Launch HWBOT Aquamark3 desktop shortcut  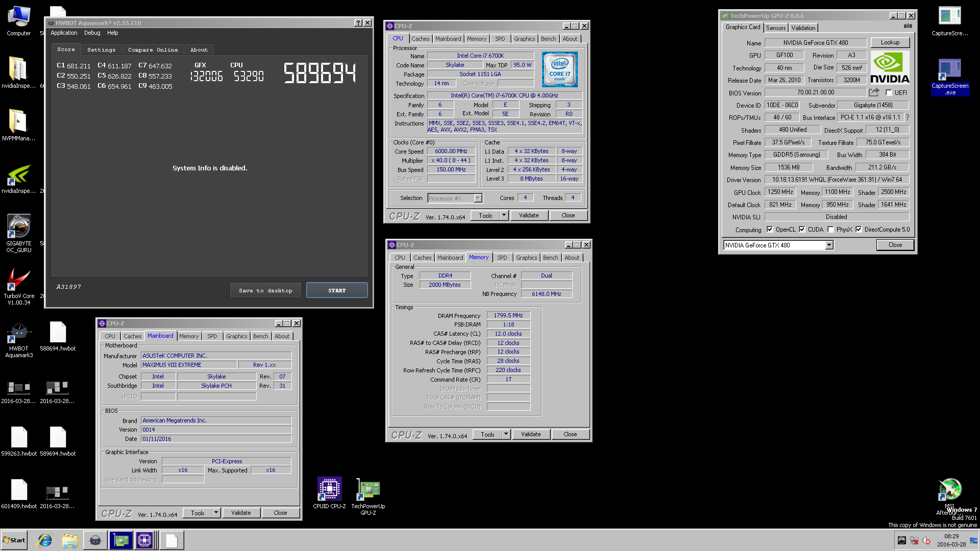click(x=19, y=339)
